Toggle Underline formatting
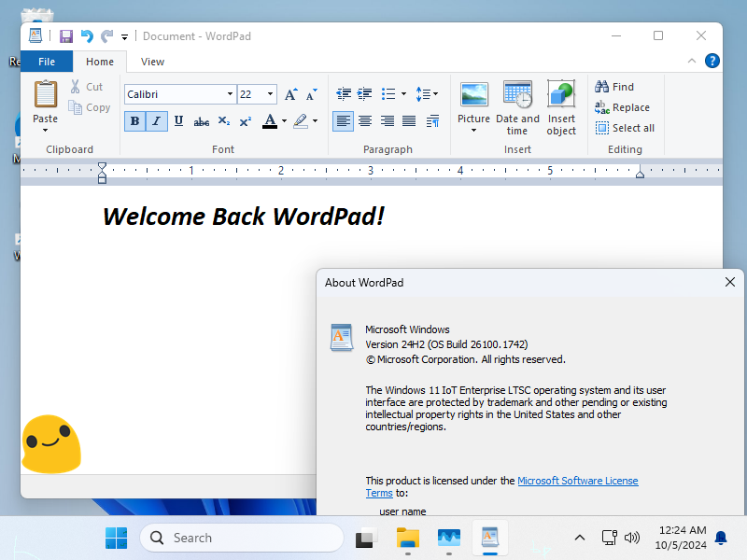Screen dimensions: 747x560 tap(178, 121)
